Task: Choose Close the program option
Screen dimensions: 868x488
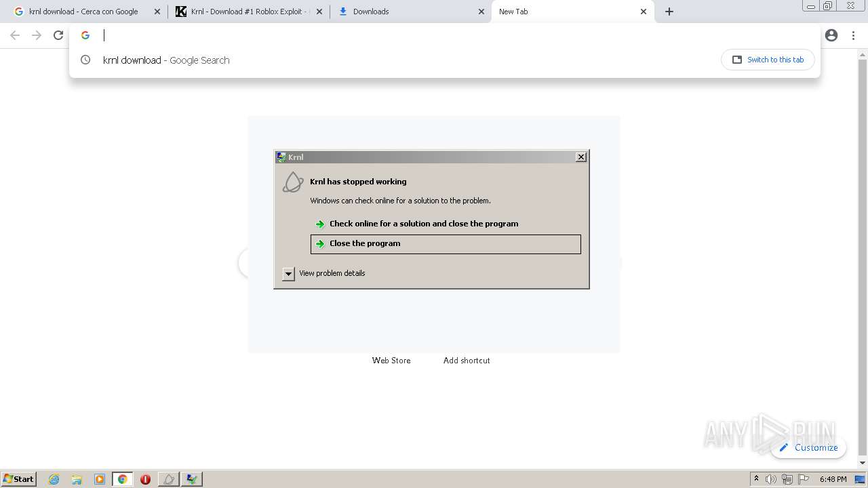Action: click(446, 244)
